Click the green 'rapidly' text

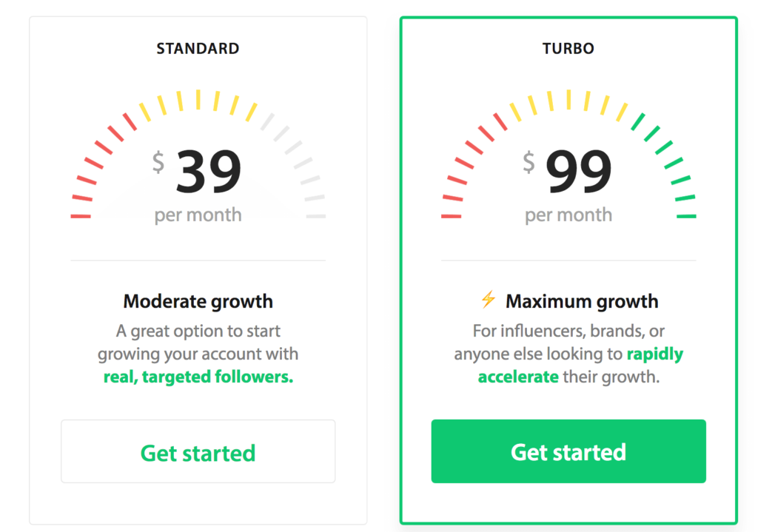coord(655,354)
